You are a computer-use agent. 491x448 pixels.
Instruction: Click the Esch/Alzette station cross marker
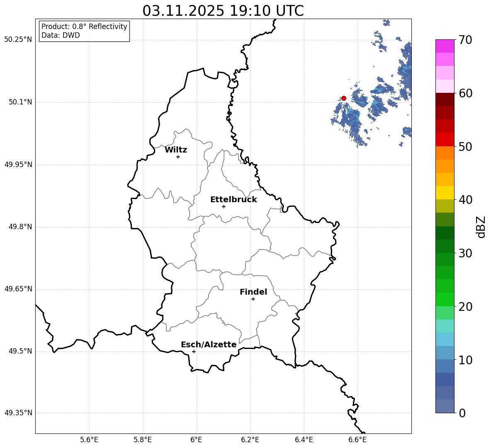(x=194, y=351)
